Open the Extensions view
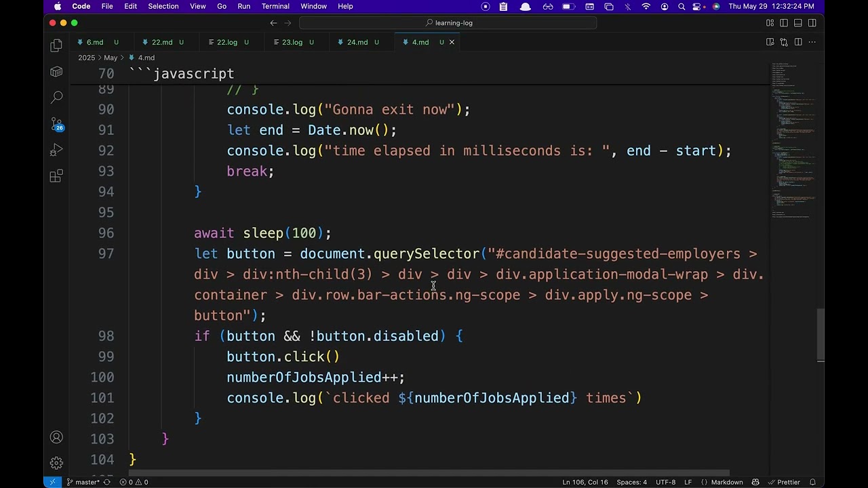The width and height of the screenshot is (868, 488). click(x=56, y=176)
